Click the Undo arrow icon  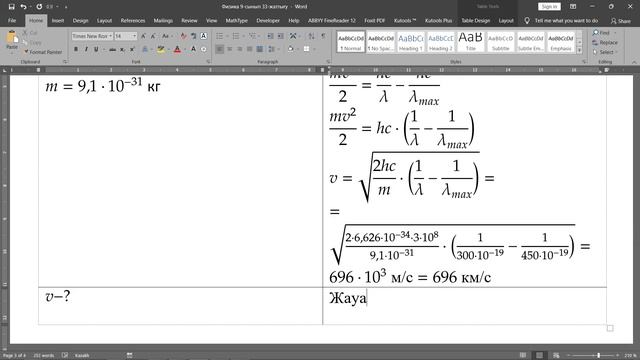coord(23,7)
